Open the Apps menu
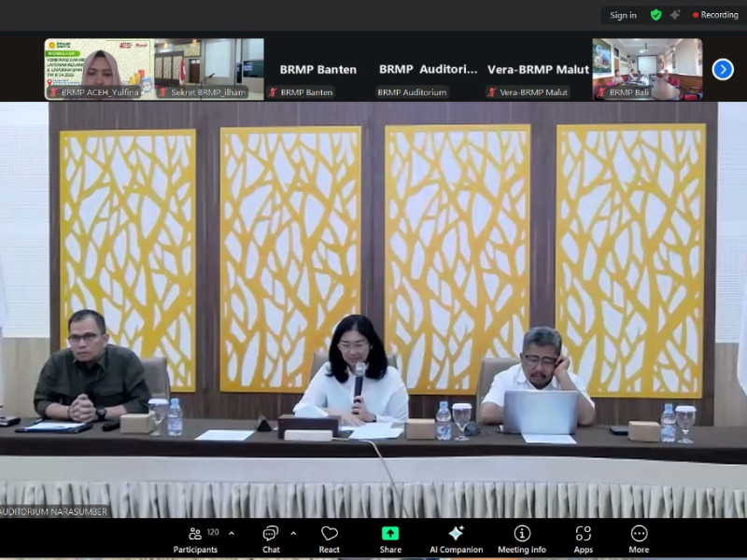This screenshot has height=560, width=747. tap(583, 538)
